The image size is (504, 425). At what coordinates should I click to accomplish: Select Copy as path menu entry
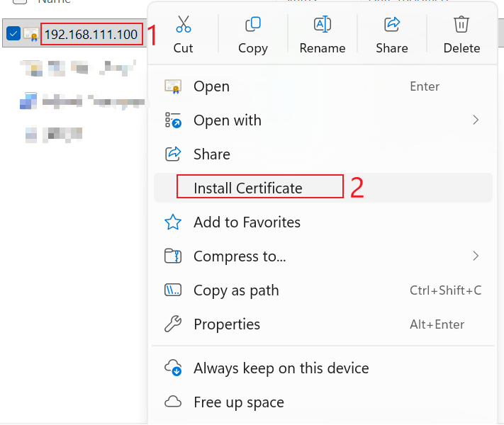pos(236,290)
